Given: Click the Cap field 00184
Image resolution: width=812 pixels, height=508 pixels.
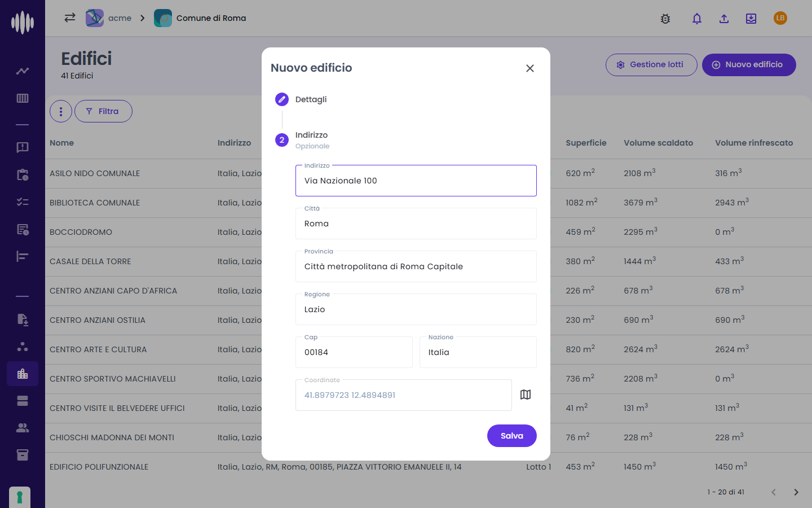Looking at the screenshot, I should point(354,352).
